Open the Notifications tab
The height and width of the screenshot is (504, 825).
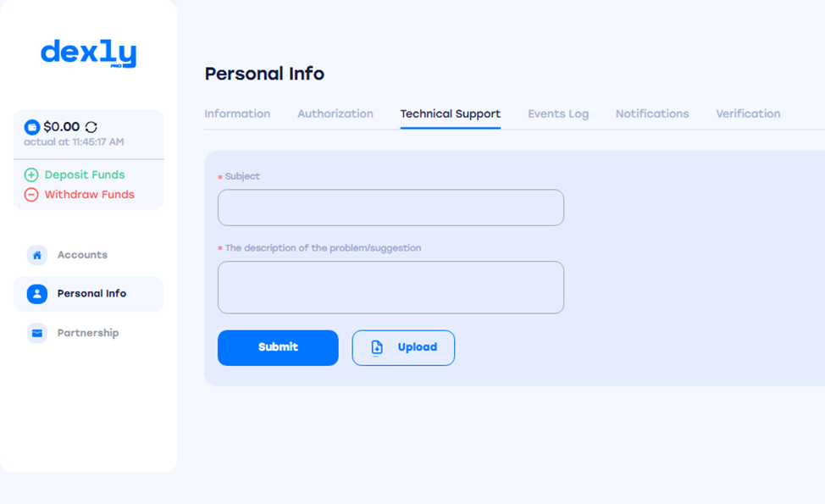tap(652, 114)
